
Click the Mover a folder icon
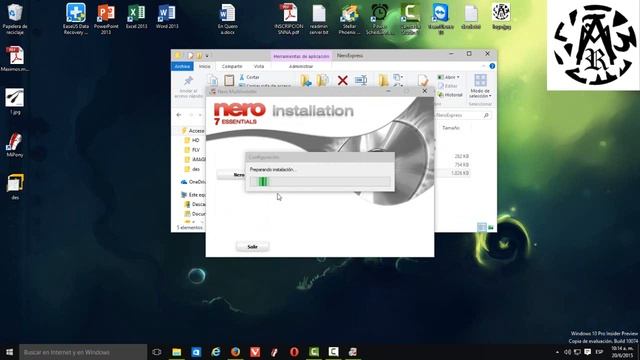pos(306,80)
